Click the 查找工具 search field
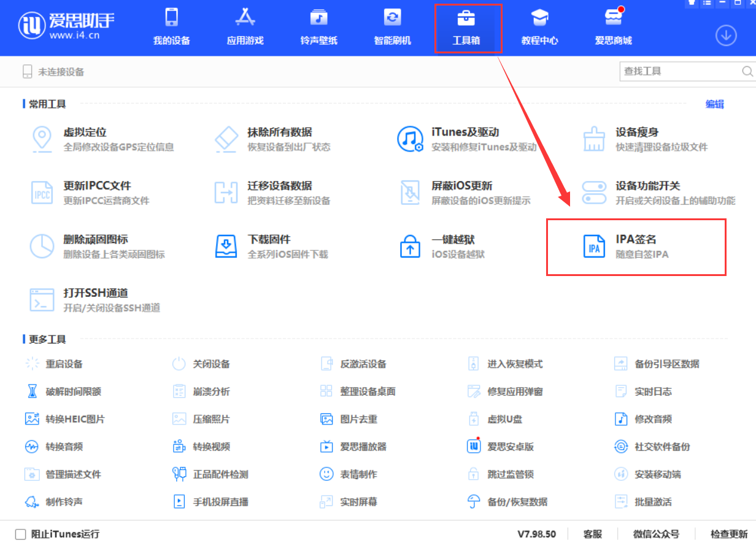This screenshot has width=756, height=541. tap(687, 71)
